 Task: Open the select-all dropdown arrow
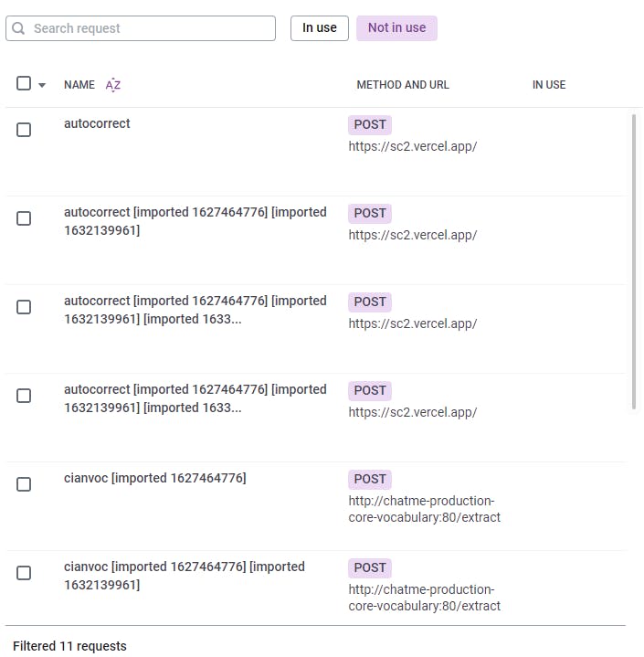(x=42, y=85)
